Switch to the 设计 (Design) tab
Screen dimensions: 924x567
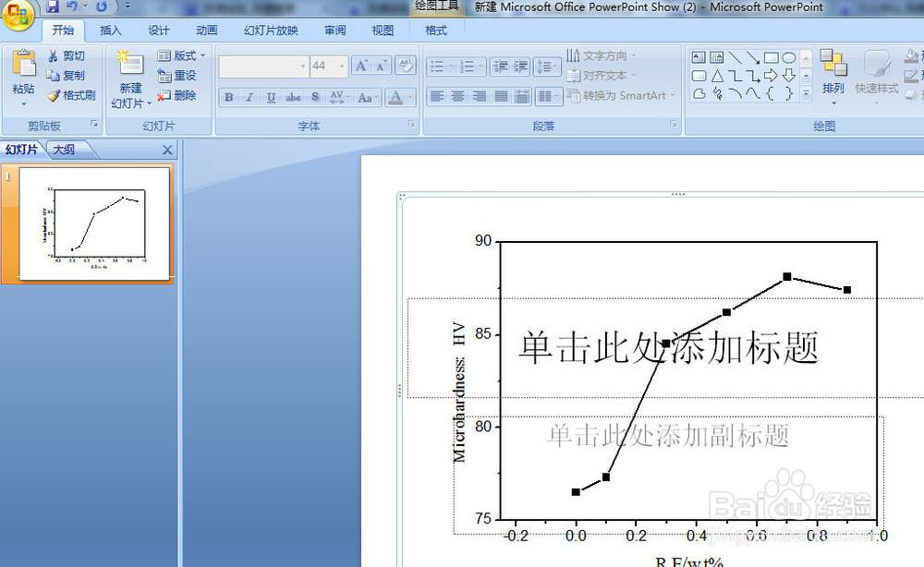coord(159,30)
